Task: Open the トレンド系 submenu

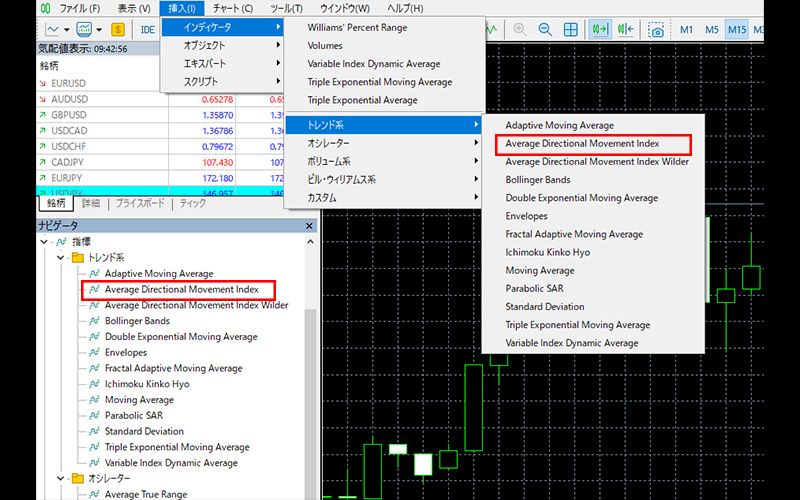Action: click(x=383, y=125)
